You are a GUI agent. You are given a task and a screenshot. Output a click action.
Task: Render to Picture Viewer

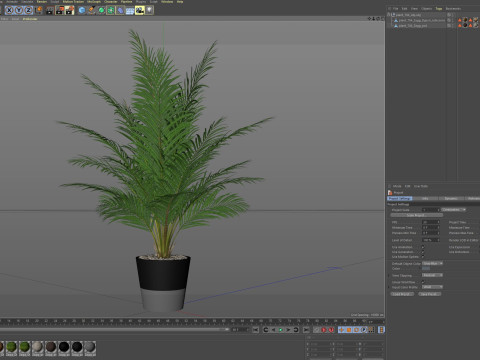pyautogui.click(x=60, y=10)
